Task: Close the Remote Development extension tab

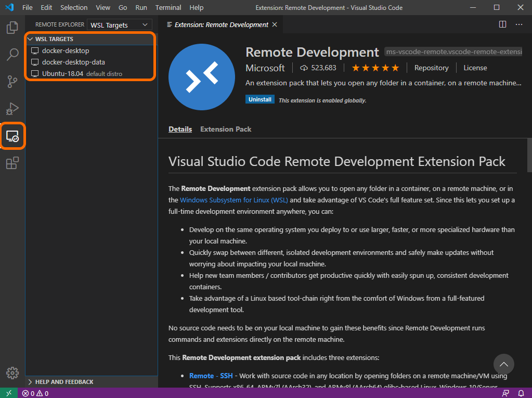Action: tap(275, 24)
